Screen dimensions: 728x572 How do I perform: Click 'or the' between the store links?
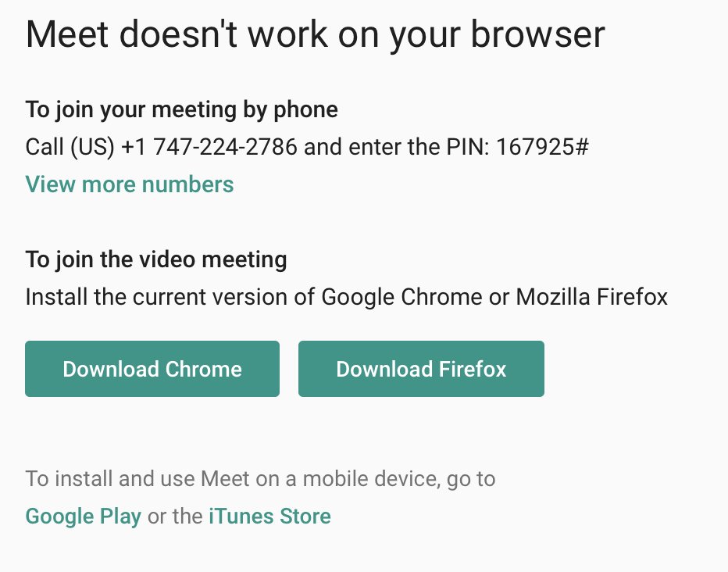[175, 517]
